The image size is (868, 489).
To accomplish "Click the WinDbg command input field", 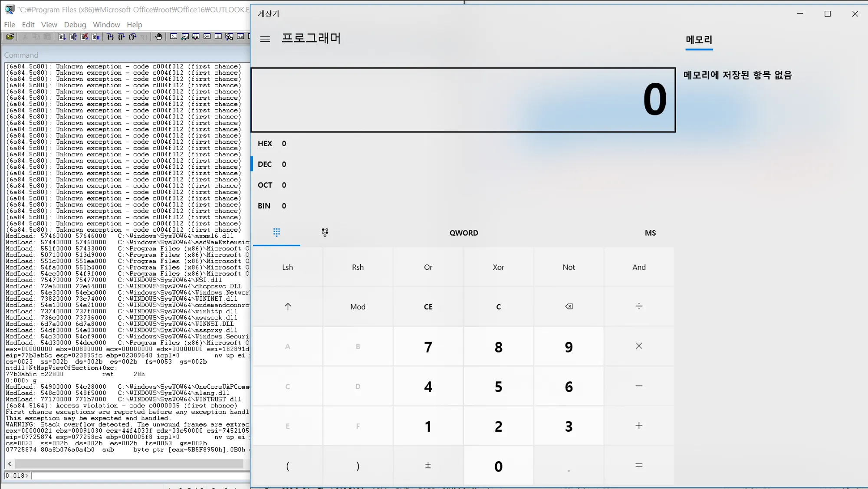I will pos(140,476).
